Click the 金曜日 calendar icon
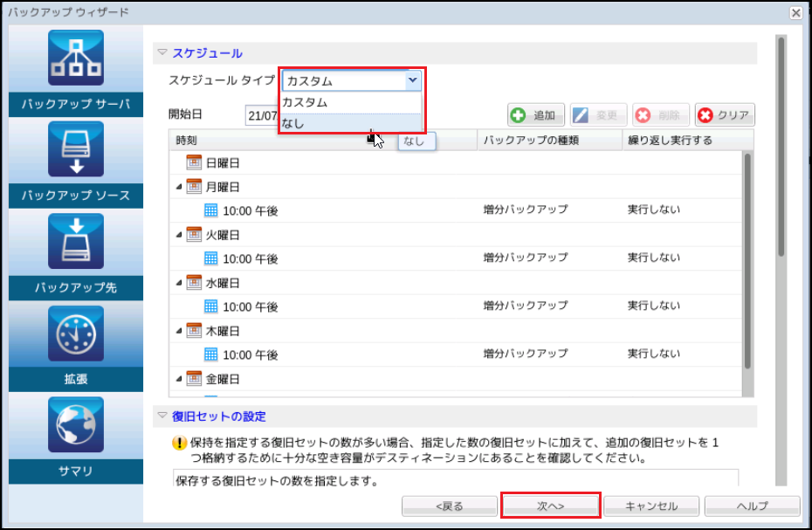The image size is (812, 530). pos(194,379)
